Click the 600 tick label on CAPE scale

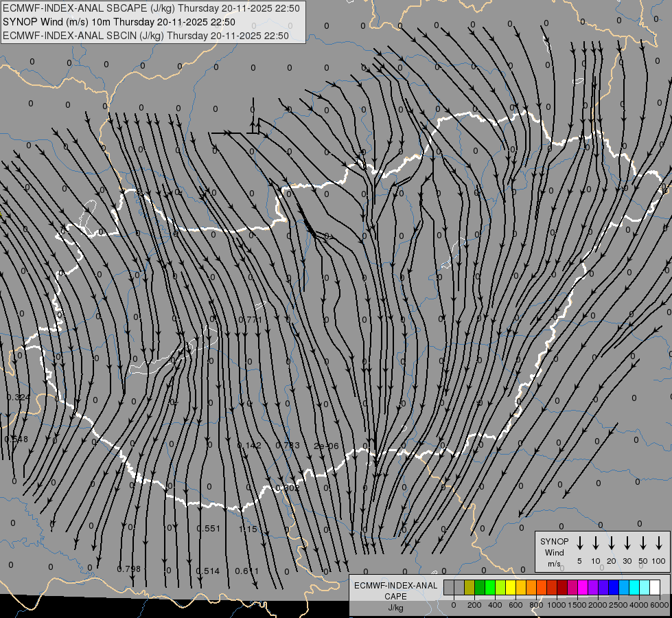click(x=515, y=605)
